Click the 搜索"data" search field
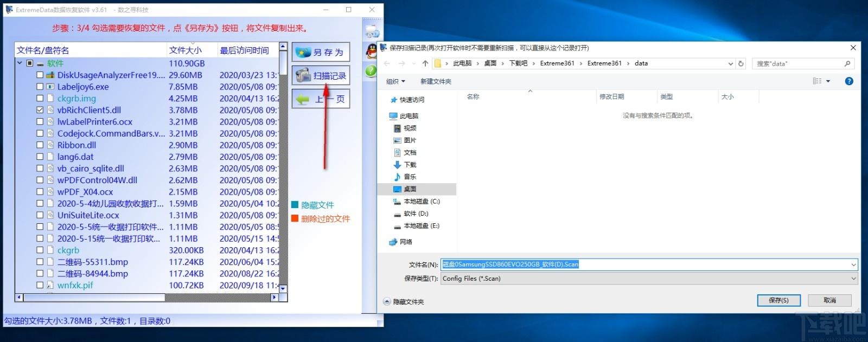The image size is (868, 342). pos(803,63)
